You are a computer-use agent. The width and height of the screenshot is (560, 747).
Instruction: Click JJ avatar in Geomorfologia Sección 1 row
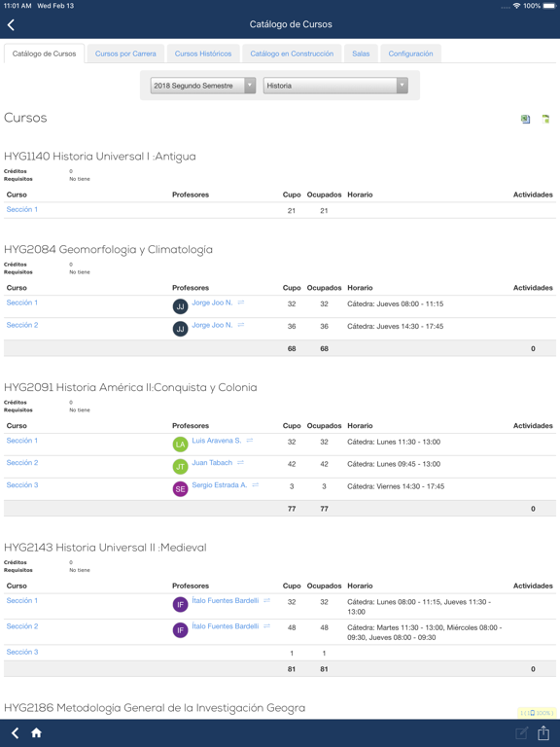[x=180, y=306]
